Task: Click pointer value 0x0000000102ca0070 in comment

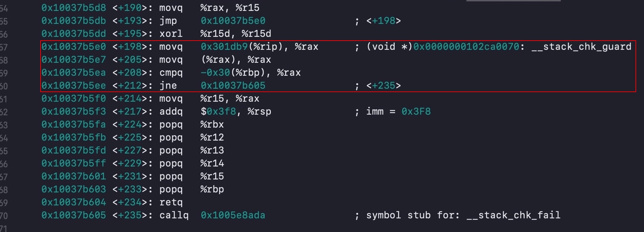Action: 466,47
